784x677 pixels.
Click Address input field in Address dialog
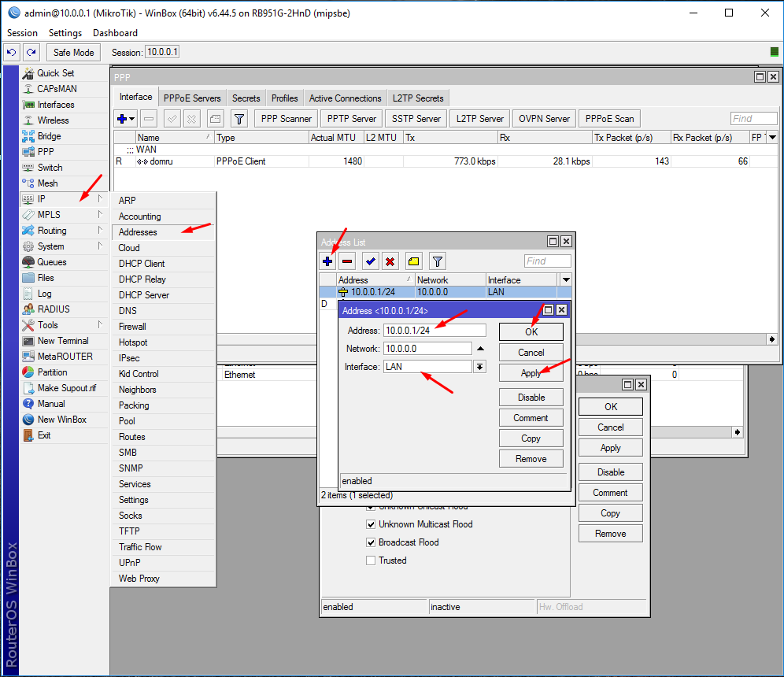tap(435, 331)
